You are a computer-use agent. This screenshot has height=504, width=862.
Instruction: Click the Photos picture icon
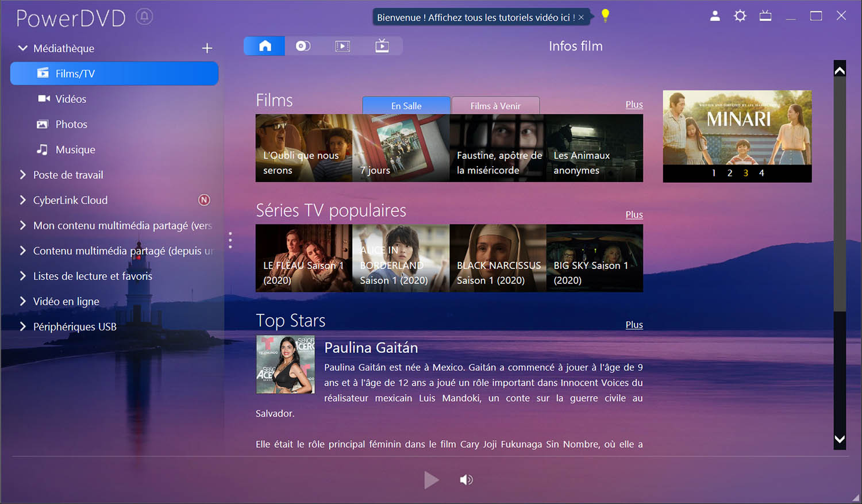tap(43, 124)
